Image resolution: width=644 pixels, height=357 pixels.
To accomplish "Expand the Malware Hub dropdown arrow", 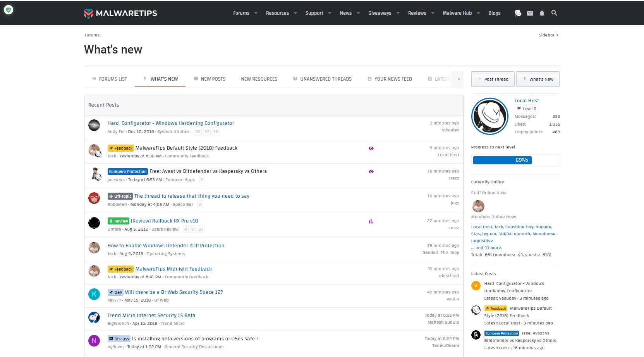I will pyautogui.click(x=478, y=13).
